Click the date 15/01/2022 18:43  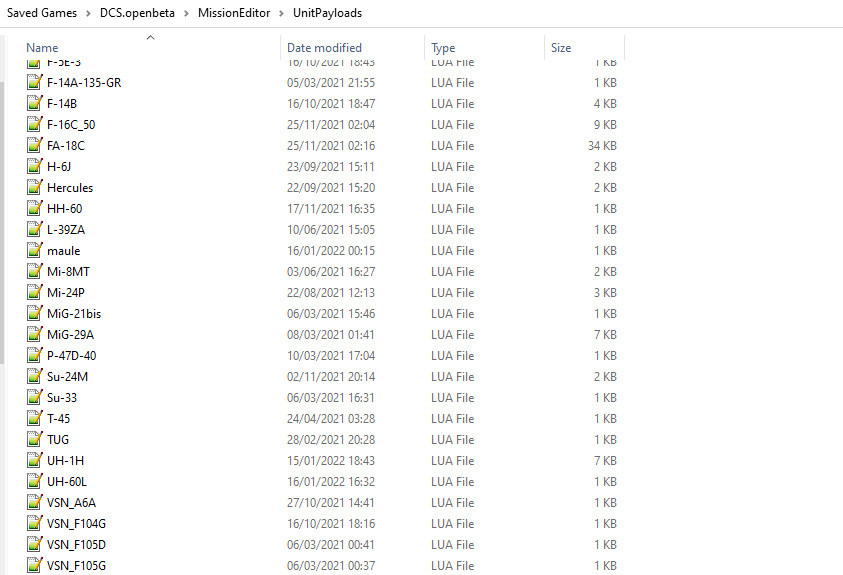[331, 461]
